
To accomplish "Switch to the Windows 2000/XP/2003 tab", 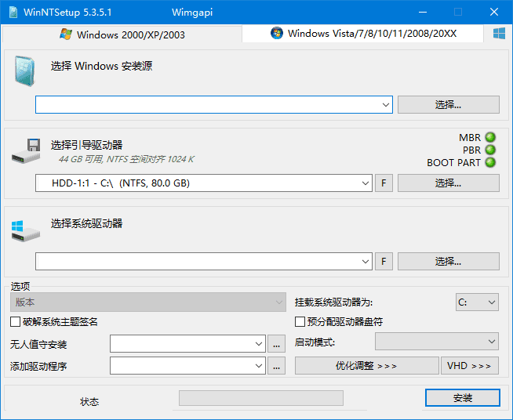I will coord(122,34).
